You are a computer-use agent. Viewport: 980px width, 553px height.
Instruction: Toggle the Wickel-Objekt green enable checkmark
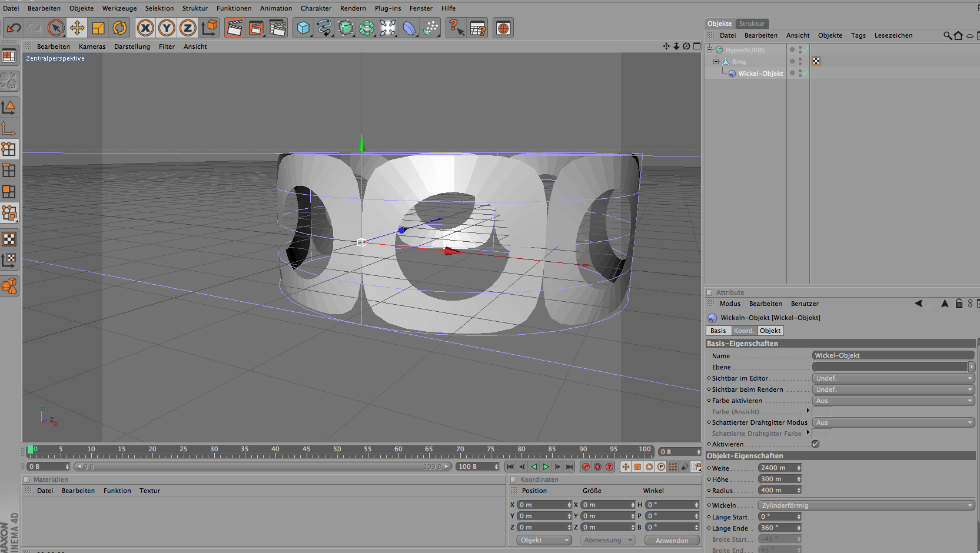805,74
